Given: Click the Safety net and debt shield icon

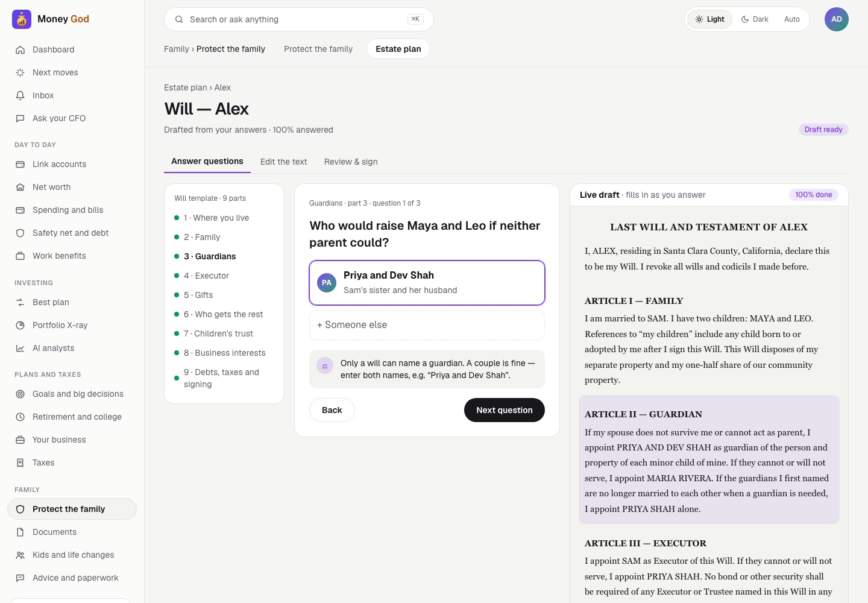Looking at the screenshot, I should tap(20, 233).
